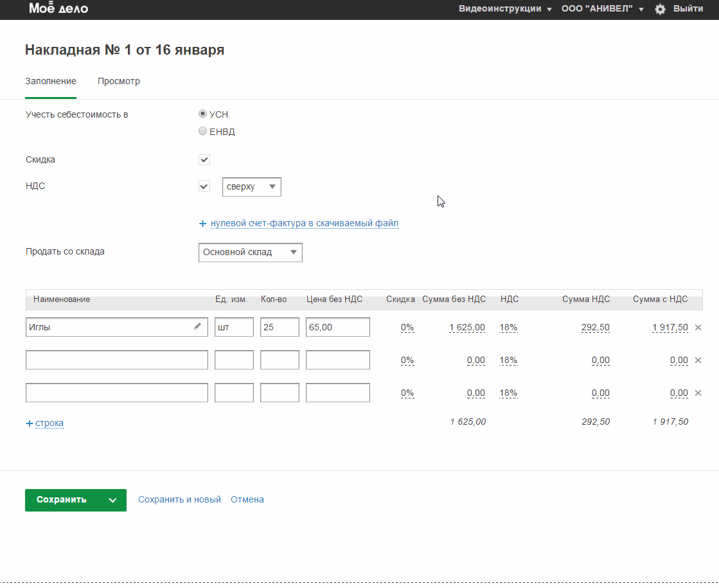719x588 pixels.
Task: Click the Моё дело logo
Action: (x=58, y=9)
